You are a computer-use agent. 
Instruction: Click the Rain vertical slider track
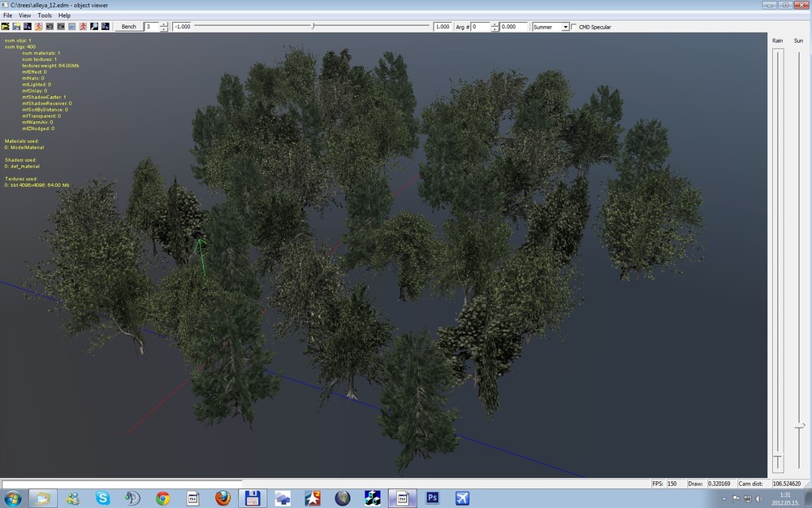pos(778,244)
